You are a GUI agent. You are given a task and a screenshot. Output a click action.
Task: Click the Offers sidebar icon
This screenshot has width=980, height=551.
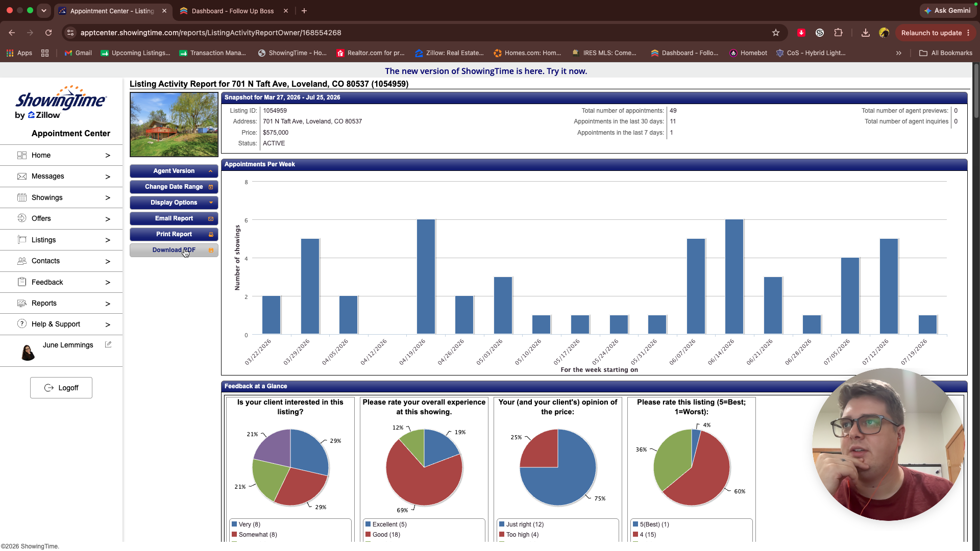22,218
